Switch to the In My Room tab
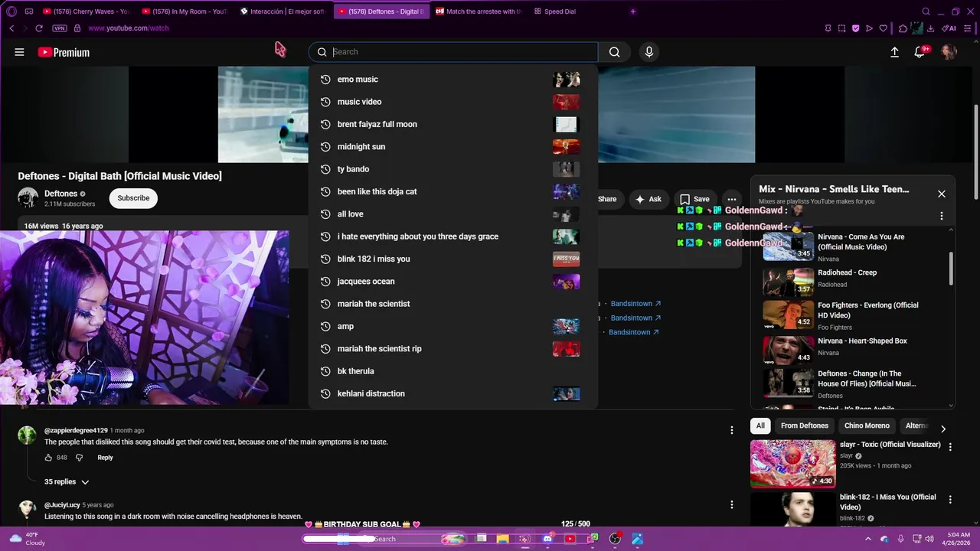The height and width of the screenshot is (551, 980). tap(185, 11)
